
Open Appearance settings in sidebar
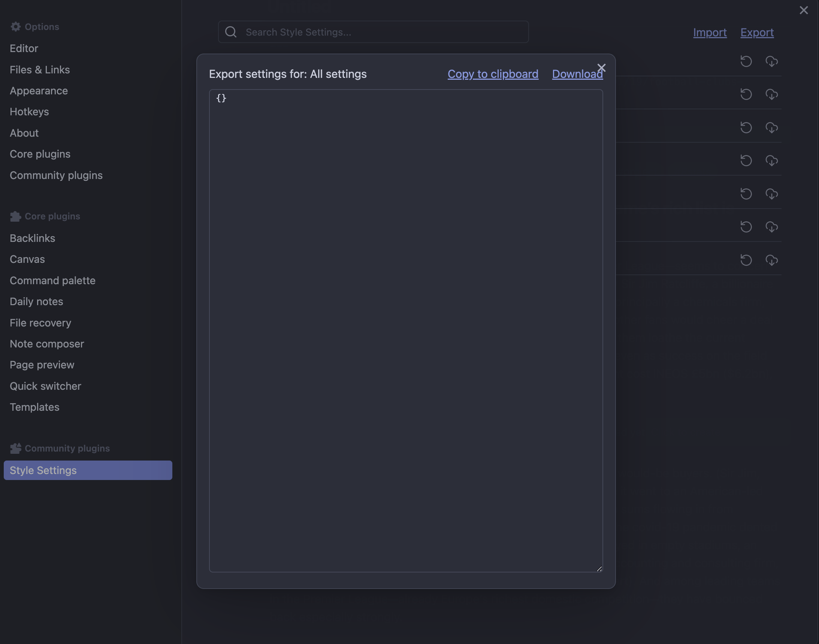39,91
